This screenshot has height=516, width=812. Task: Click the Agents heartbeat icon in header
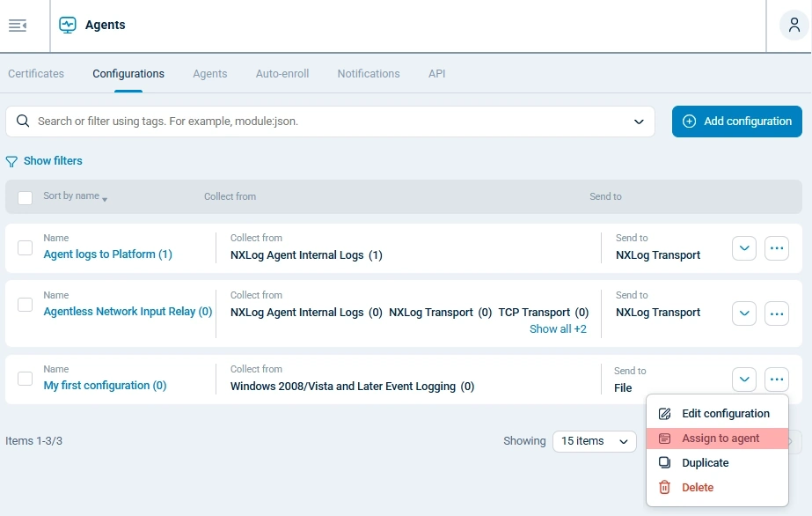[67, 26]
